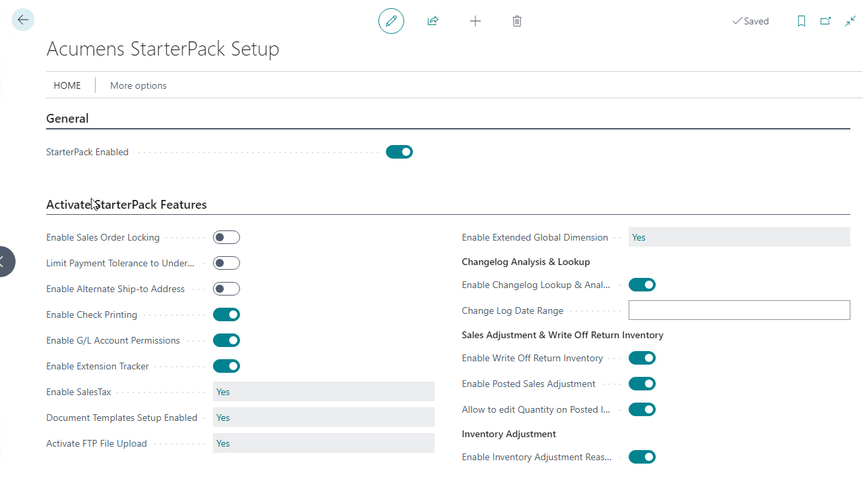Collapse the General section header

(68, 119)
